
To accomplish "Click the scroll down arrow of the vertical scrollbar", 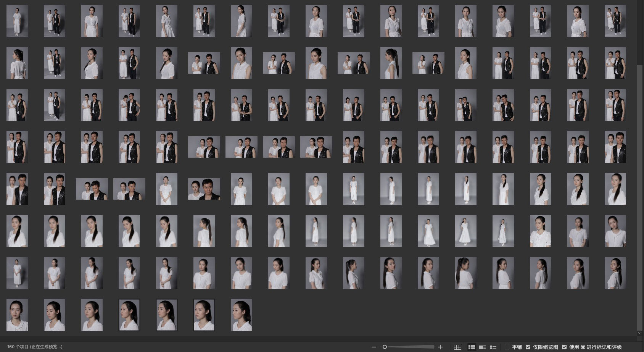I will 640,333.
